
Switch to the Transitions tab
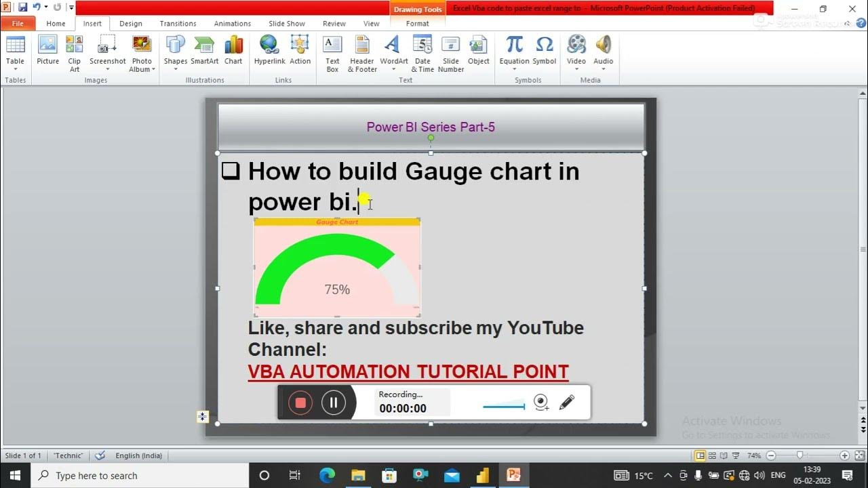[x=178, y=23]
